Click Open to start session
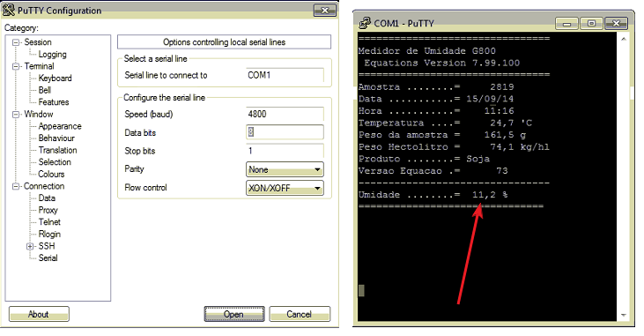644x336 pixels. pyautogui.click(x=234, y=314)
